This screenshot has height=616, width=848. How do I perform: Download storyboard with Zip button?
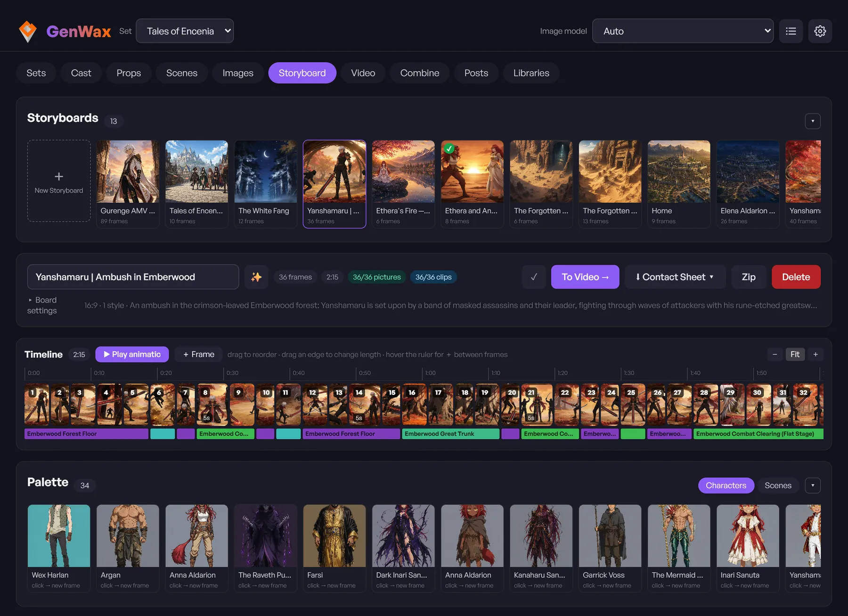(749, 277)
